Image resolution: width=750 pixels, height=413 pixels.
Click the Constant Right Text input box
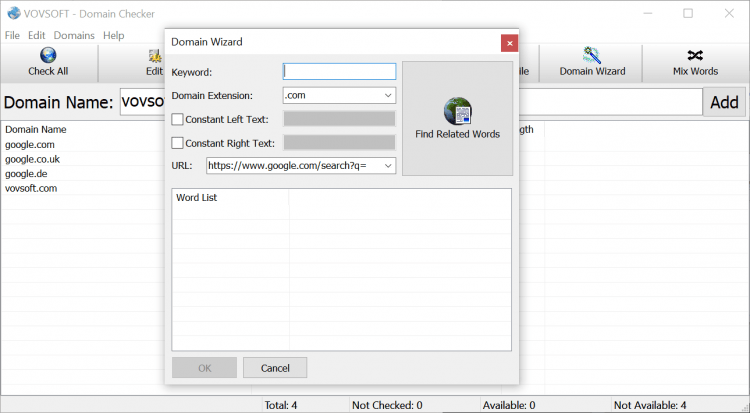tap(339, 142)
